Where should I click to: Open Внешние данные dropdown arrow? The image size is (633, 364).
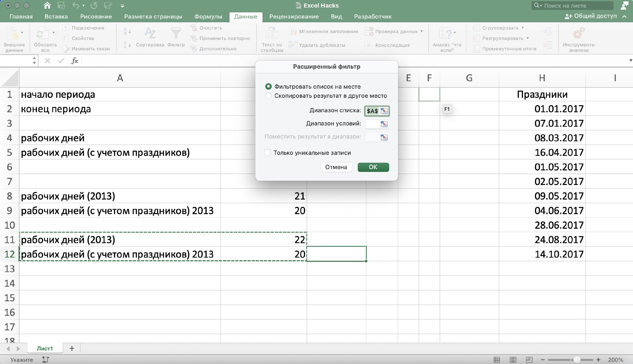22,33
